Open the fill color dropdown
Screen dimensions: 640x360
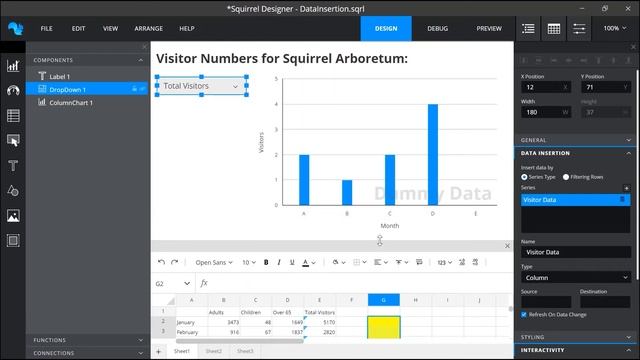click(339, 262)
